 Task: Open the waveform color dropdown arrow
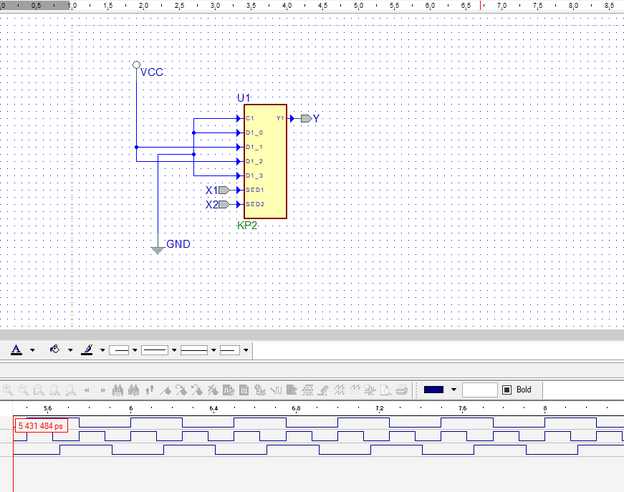[454, 389]
